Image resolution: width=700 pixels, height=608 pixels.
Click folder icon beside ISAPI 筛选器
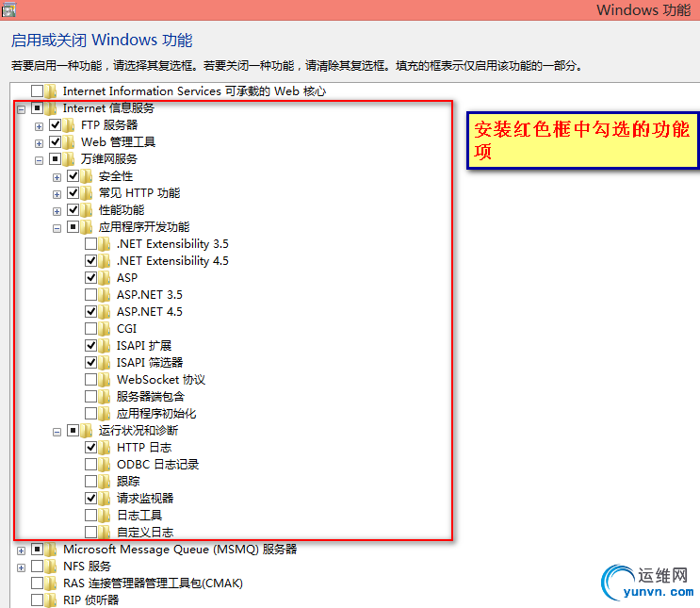tap(104, 363)
